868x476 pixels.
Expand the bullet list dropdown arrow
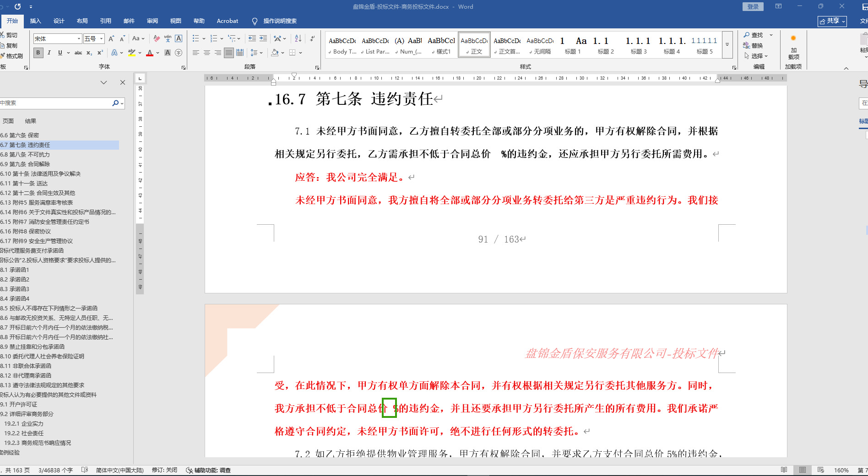click(204, 39)
